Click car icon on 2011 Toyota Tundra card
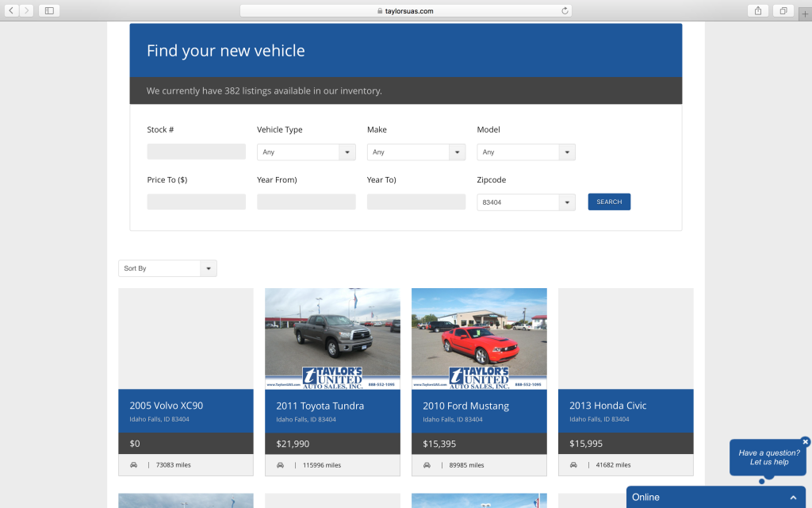The width and height of the screenshot is (812, 508). coord(280,465)
